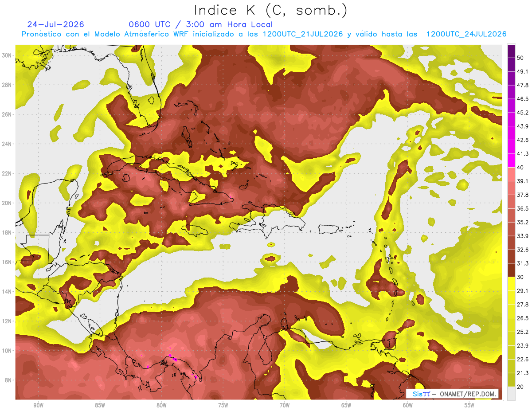This screenshot has width=532, height=411.
Task: Click the '70W' longitude axis label
Action: point(285,405)
